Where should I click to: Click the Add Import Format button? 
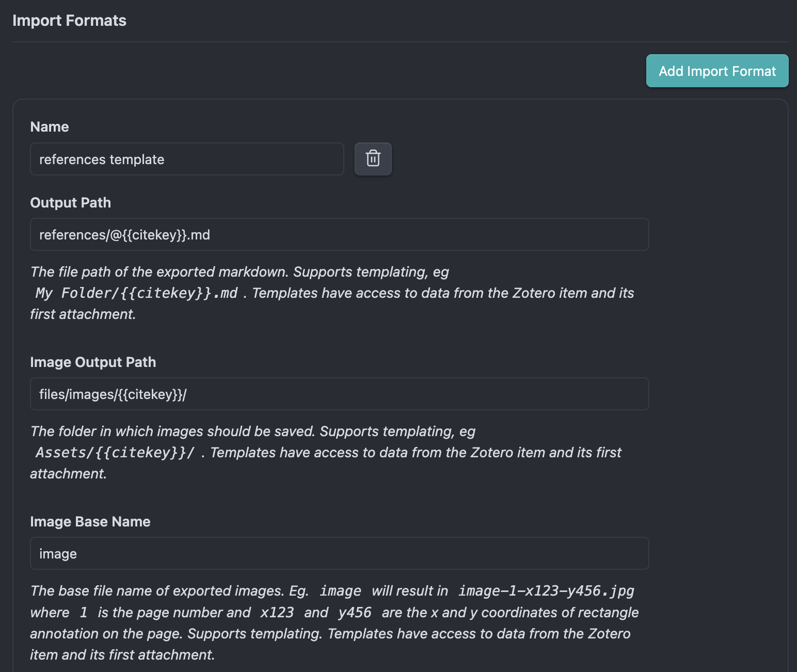pyautogui.click(x=717, y=71)
